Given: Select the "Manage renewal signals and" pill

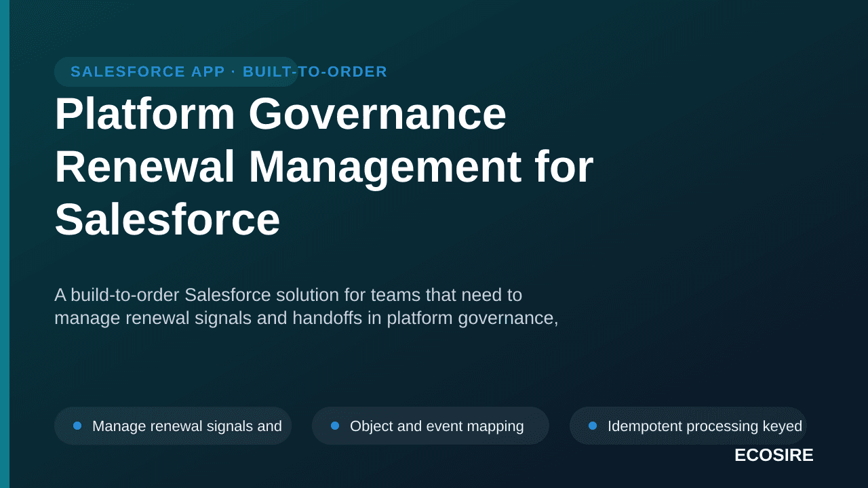Looking at the screenshot, I should 173,426.
